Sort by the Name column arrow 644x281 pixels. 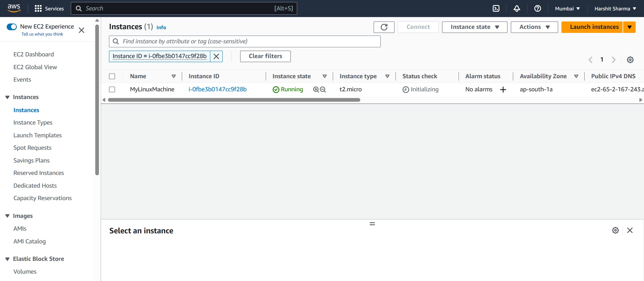click(x=174, y=77)
